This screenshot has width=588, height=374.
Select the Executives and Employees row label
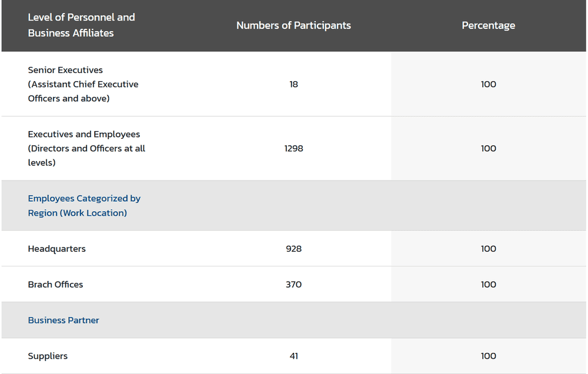(x=86, y=148)
